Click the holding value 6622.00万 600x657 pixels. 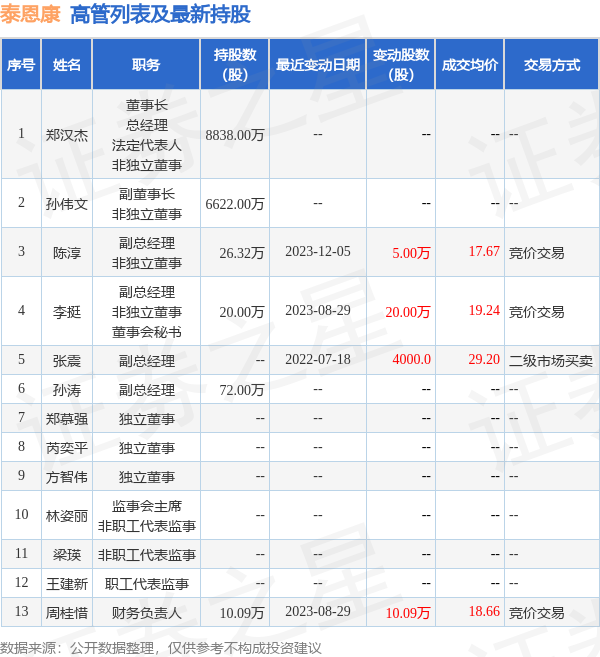(235, 204)
